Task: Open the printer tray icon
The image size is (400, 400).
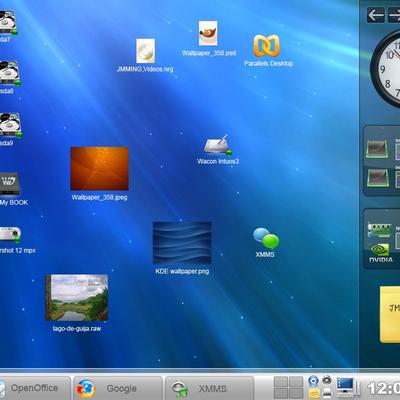Action: (327, 394)
